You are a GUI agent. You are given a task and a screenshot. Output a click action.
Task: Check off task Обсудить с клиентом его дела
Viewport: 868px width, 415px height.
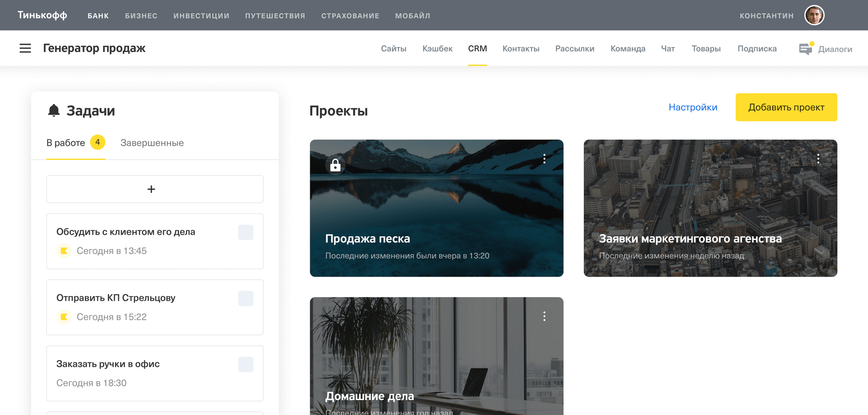(246, 232)
